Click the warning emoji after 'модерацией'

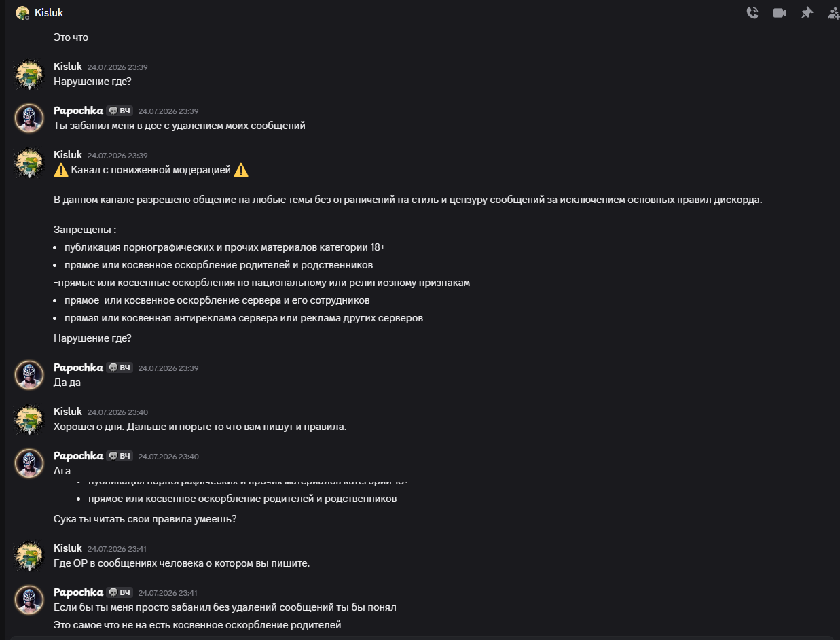click(241, 170)
